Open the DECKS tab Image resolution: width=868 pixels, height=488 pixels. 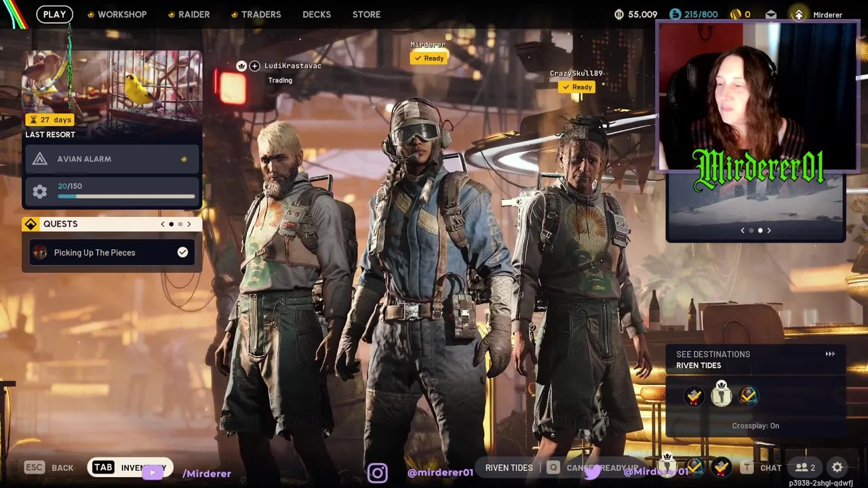click(x=317, y=14)
